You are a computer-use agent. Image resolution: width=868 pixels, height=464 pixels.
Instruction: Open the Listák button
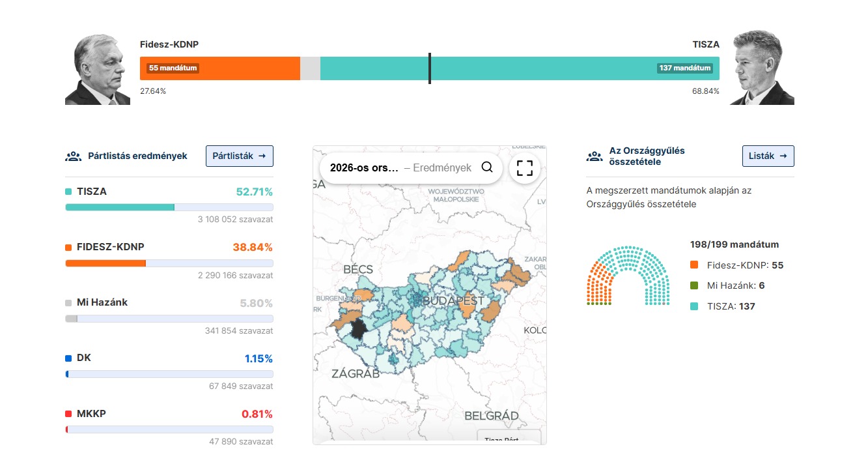click(768, 156)
